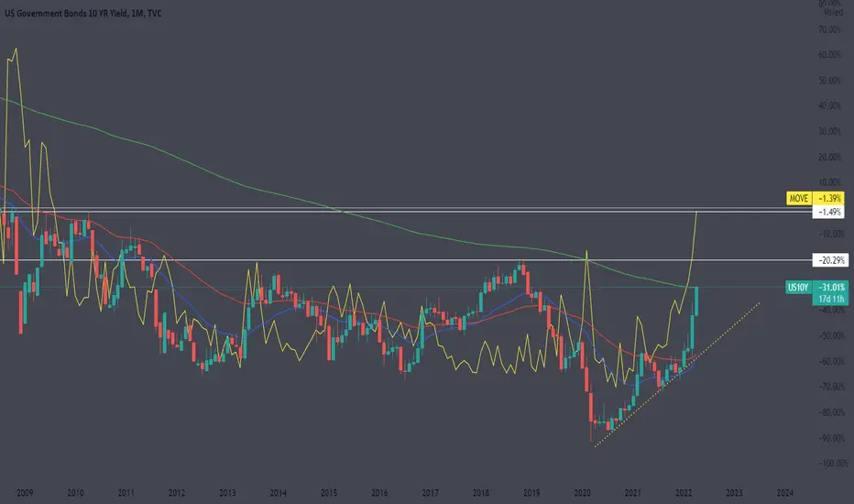Click the 10.00% price scale label
The width and height of the screenshot is (854, 504).
829,182
